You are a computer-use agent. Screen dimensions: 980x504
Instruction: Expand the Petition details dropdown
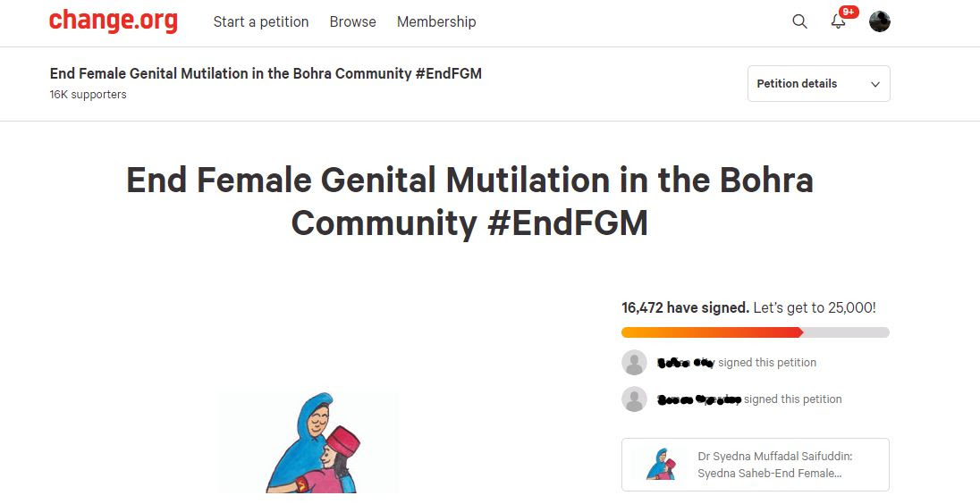pos(818,84)
